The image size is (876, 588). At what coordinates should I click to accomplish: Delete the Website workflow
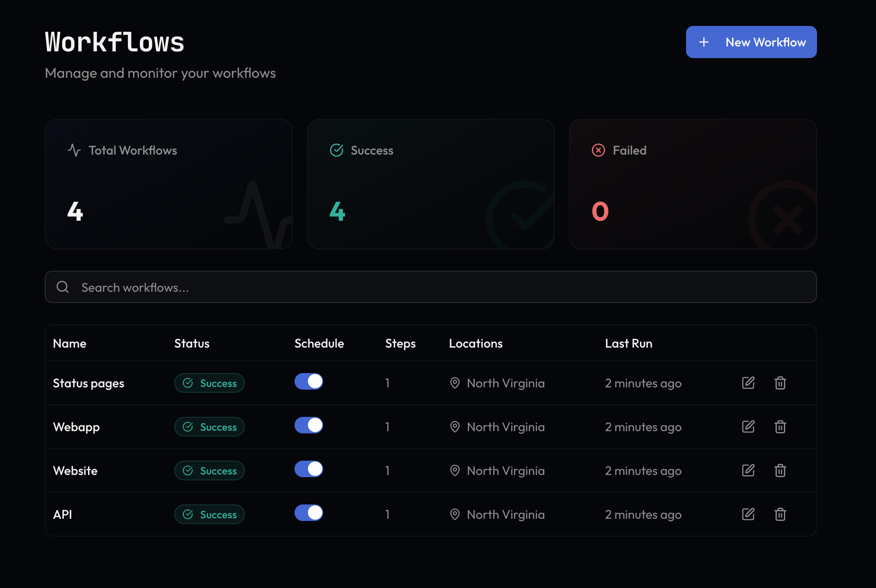click(780, 470)
